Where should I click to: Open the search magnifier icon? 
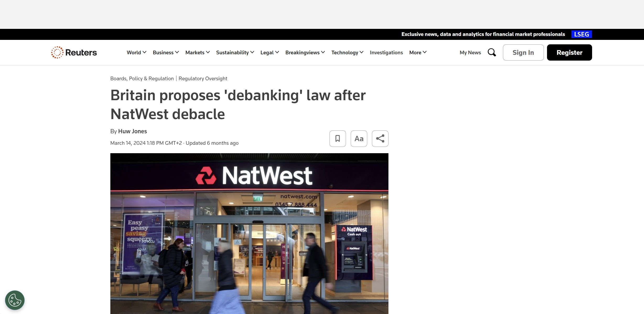coord(492,52)
